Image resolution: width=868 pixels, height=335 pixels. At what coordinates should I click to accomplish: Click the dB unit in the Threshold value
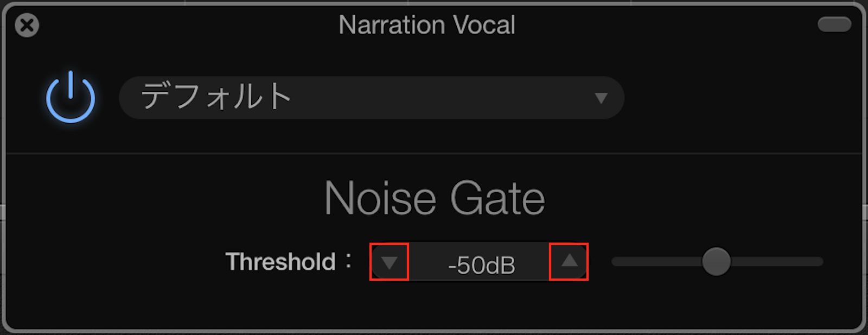(x=500, y=266)
